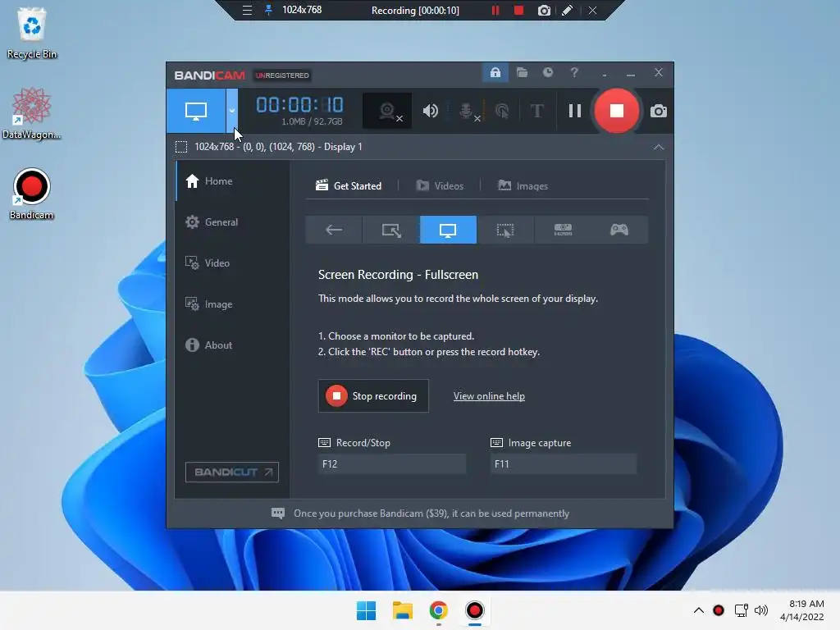Click the dashed rectangle capture area icon
This screenshot has height=630, width=840.
pos(181,147)
